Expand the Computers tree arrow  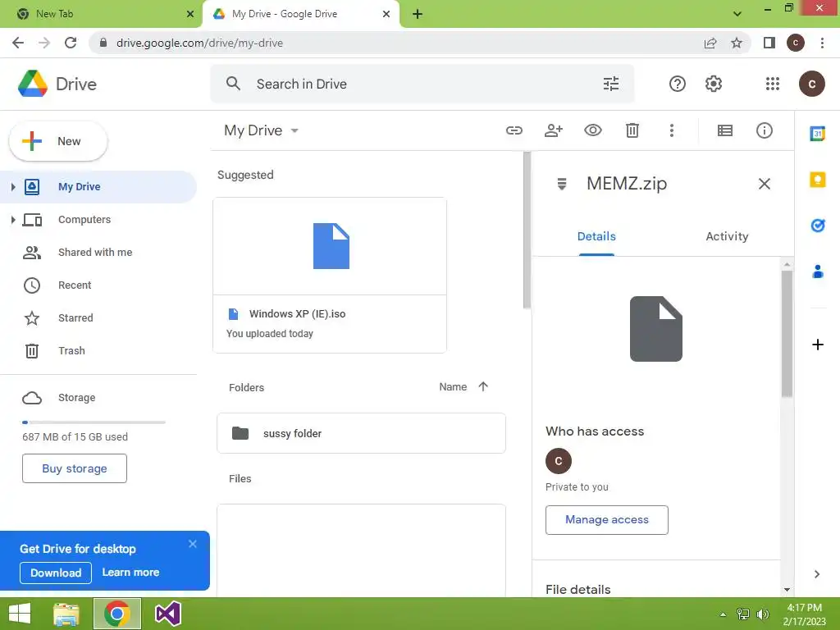pos(13,220)
